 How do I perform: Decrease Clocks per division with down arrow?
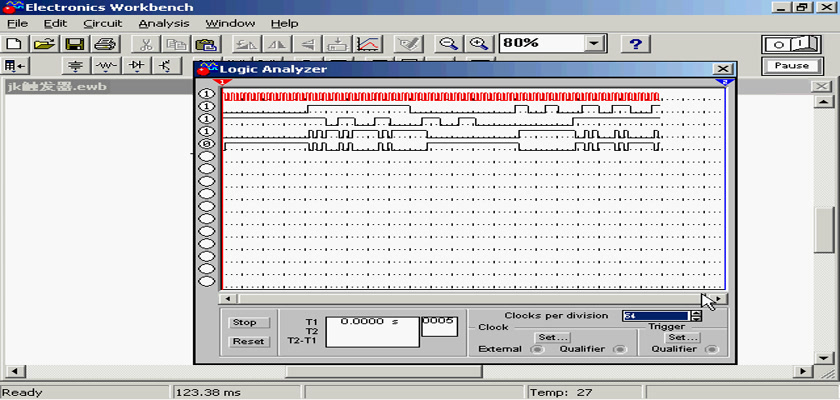tap(696, 319)
